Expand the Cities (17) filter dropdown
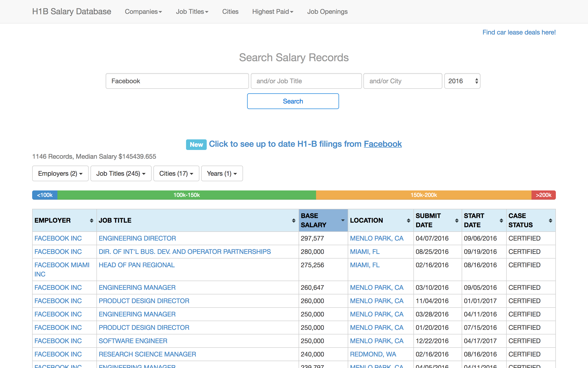 [176, 173]
